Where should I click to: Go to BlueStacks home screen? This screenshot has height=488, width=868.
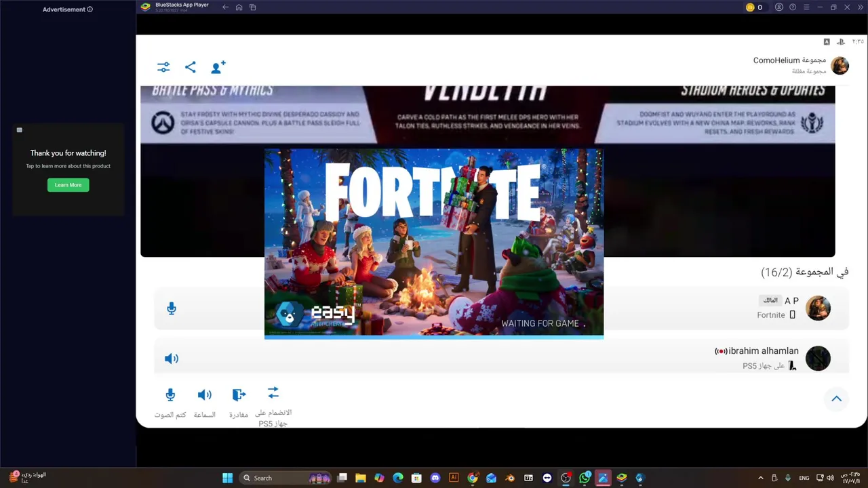[x=239, y=7]
